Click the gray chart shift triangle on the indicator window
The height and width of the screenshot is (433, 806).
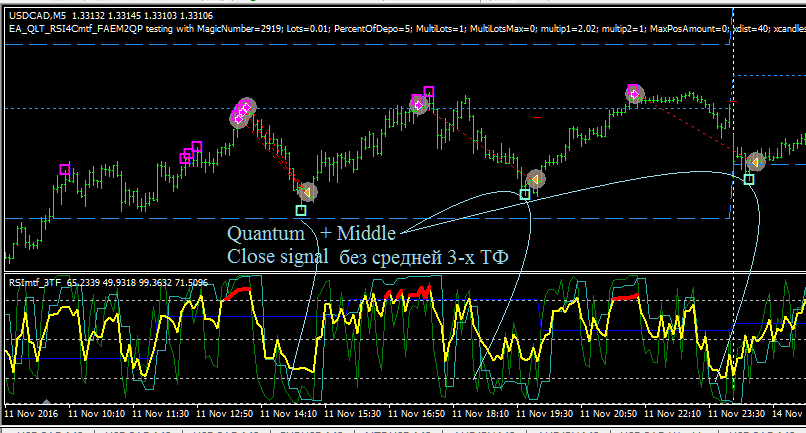point(46,402)
